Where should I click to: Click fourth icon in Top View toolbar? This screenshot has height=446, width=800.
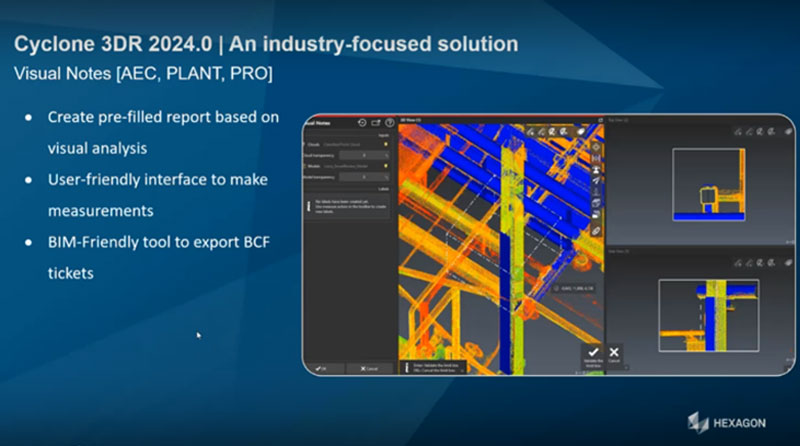pos(771,132)
